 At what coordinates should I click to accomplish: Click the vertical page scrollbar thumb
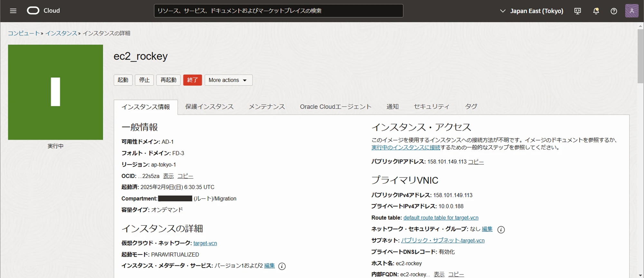(640, 56)
